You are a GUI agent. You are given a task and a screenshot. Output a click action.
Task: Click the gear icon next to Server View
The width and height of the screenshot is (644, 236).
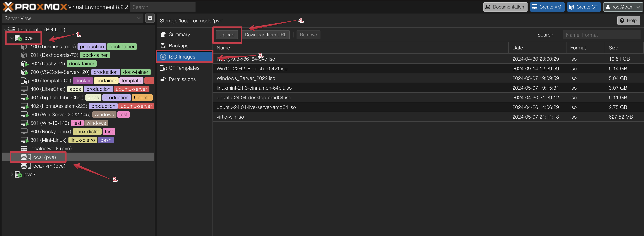point(150,18)
